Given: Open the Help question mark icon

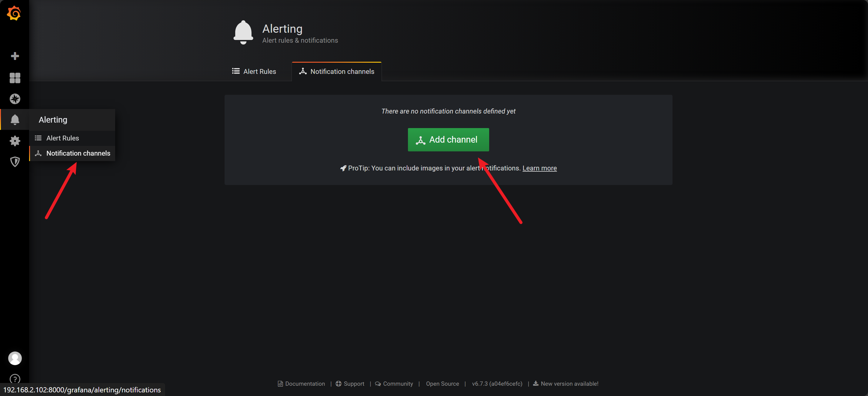Looking at the screenshot, I should tap(15, 378).
